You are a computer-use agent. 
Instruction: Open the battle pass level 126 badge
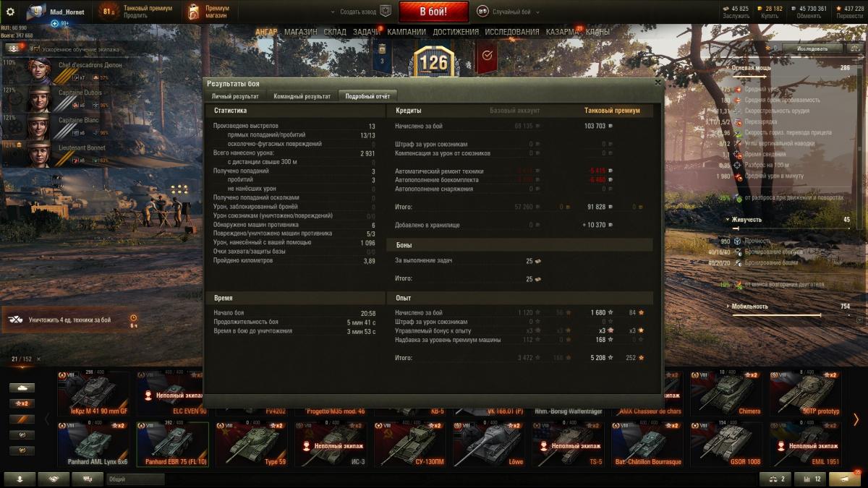(434, 61)
